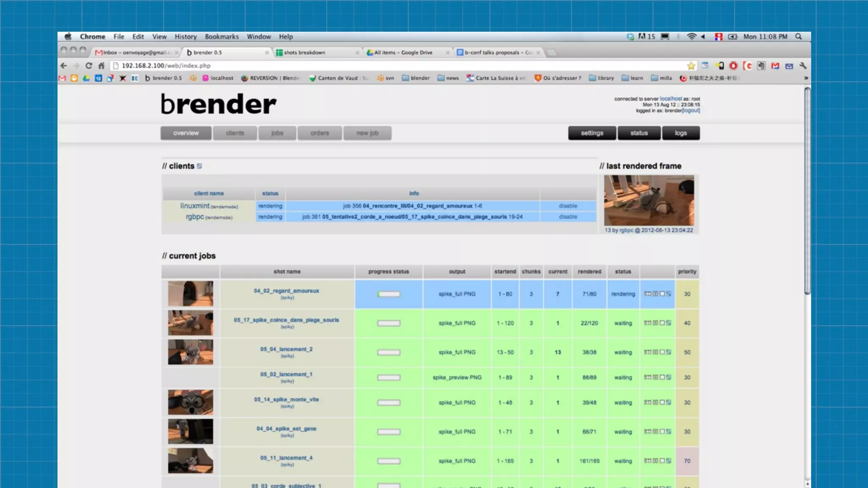Click the restart icon for 04_02_regard_amoureux job
The image size is (868, 488).
tap(648, 294)
